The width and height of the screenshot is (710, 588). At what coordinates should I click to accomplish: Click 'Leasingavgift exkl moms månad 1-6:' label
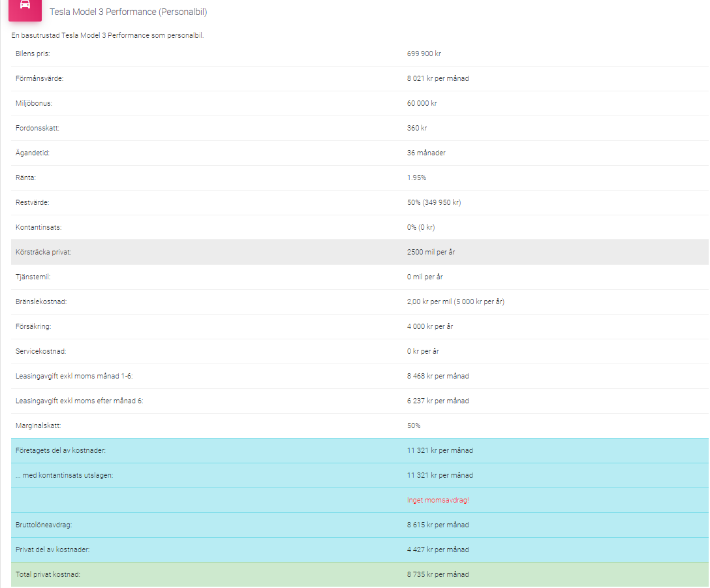point(74,376)
